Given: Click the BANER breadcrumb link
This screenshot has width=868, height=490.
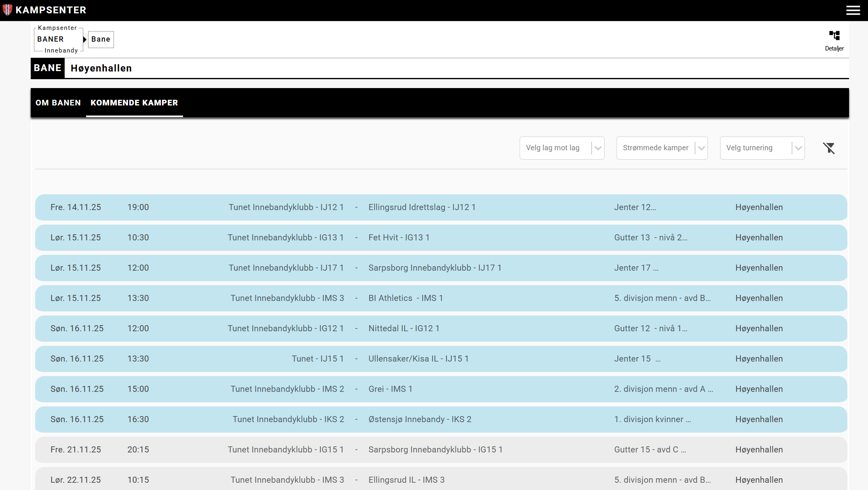Looking at the screenshot, I should tap(51, 39).
